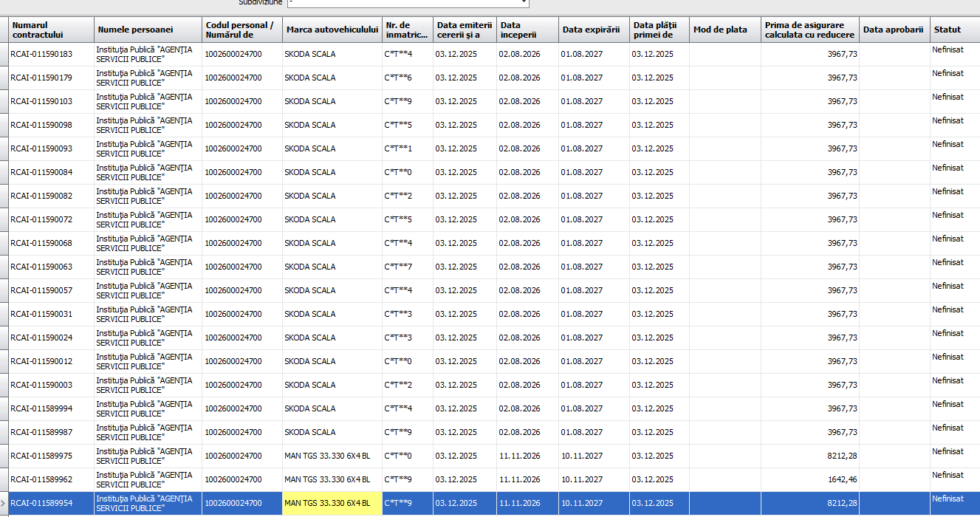980x517 pixels.
Task: Select contract row RCAI-011590183
Action: click(x=51, y=55)
